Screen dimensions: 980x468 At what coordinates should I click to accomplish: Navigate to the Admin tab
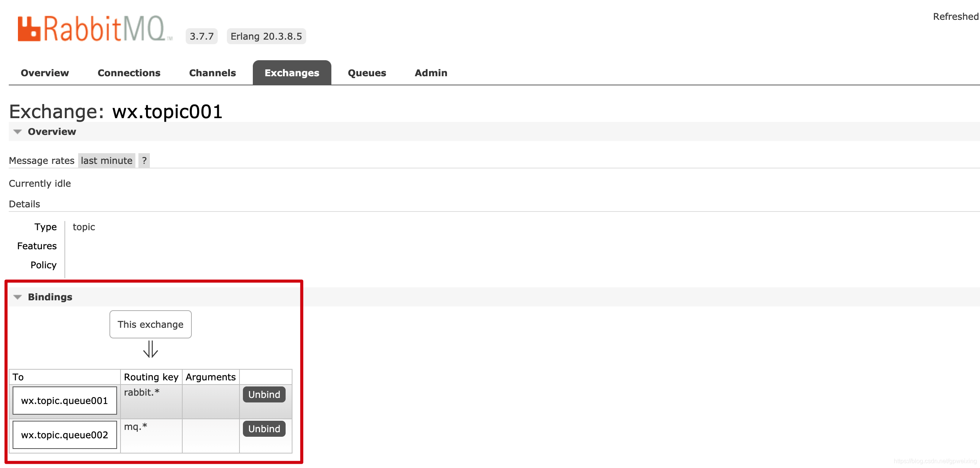431,73
